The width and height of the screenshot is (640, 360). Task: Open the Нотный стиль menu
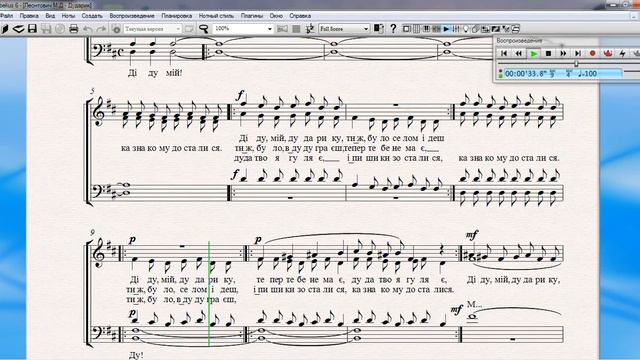point(216,16)
